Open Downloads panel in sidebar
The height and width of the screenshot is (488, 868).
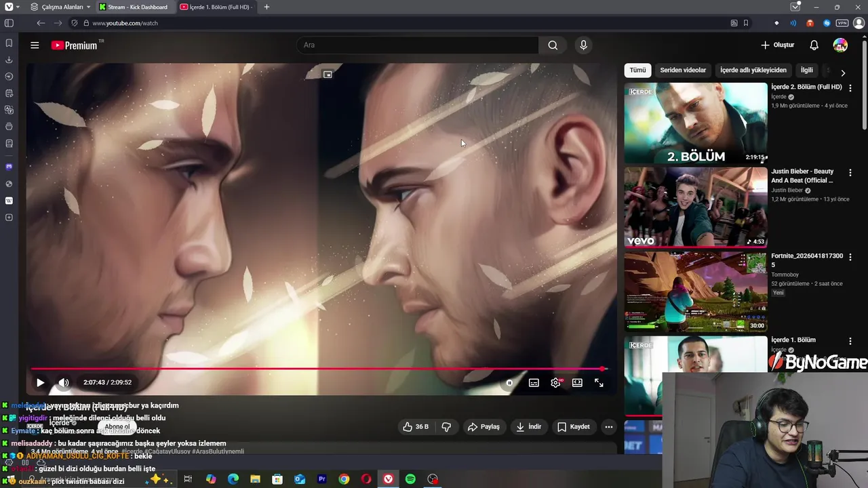tap(9, 60)
